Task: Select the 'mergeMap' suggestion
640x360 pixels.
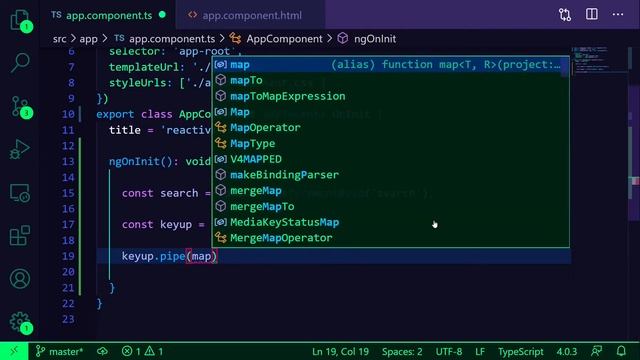Action: [390, 191]
